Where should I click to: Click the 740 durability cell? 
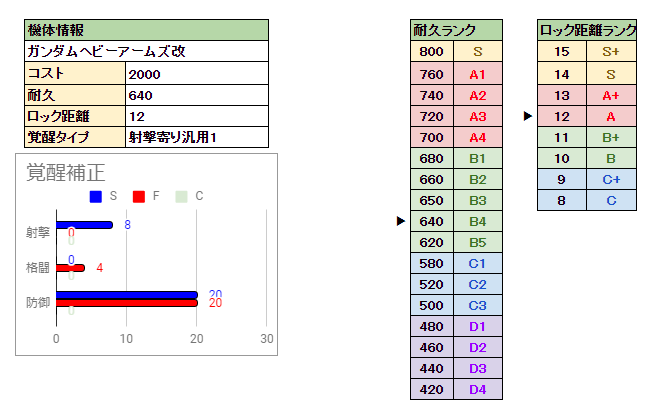pyautogui.click(x=432, y=96)
